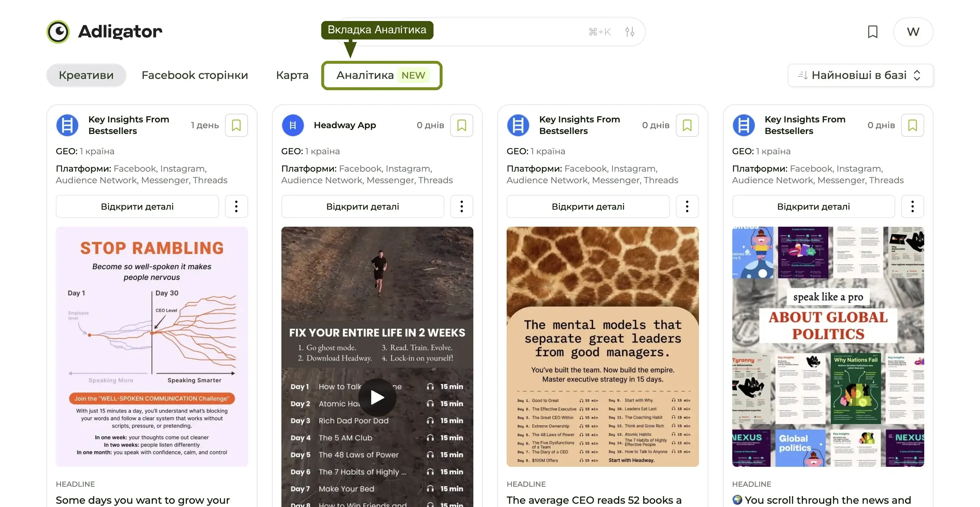Switch to the Facebook сторінки tab
The width and height of the screenshot is (980, 507).
click(195, 75)
